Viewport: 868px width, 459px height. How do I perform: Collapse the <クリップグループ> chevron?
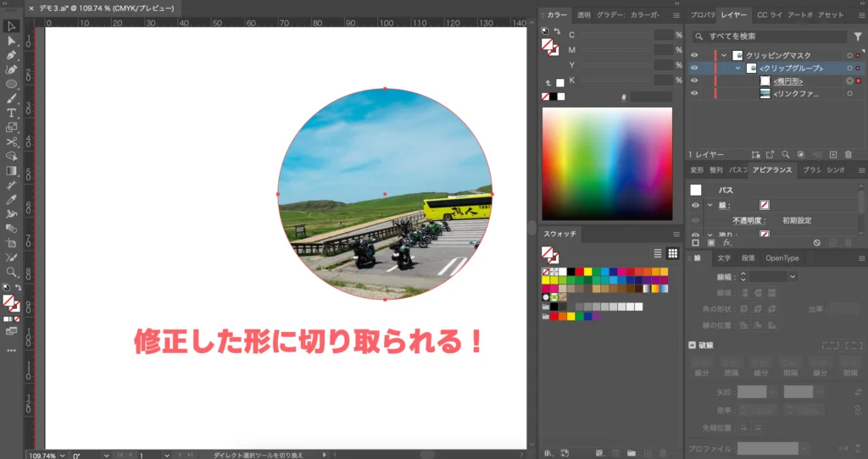[738, 68]
